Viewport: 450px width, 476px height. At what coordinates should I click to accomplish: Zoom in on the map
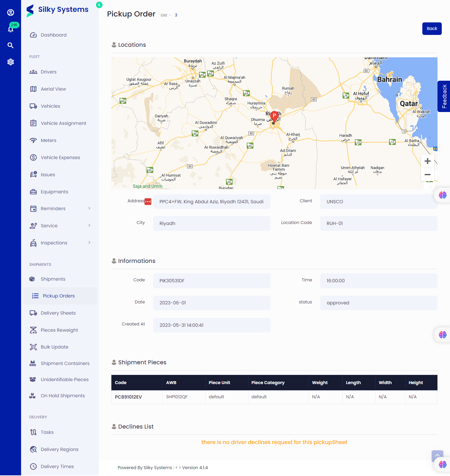[x=427, y=161]
